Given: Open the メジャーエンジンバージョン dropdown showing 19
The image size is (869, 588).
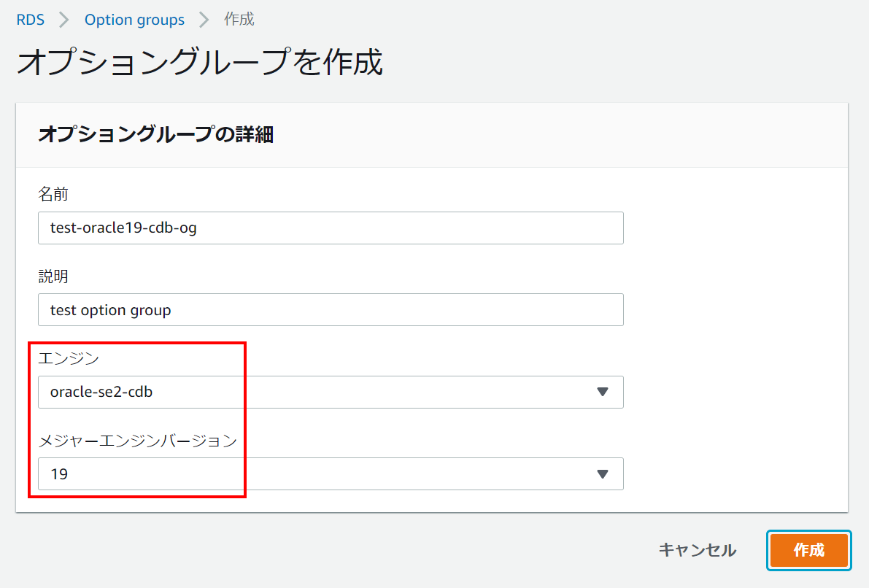Looking at the screenshot, I should 331,474.
